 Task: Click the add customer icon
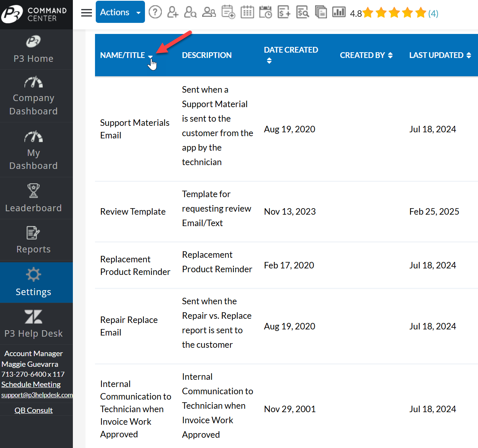[x=172, y=12]
